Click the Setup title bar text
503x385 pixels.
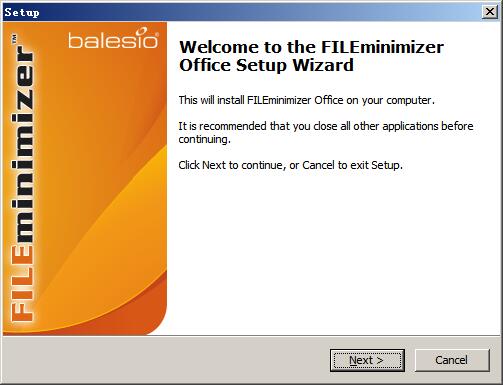22,12
